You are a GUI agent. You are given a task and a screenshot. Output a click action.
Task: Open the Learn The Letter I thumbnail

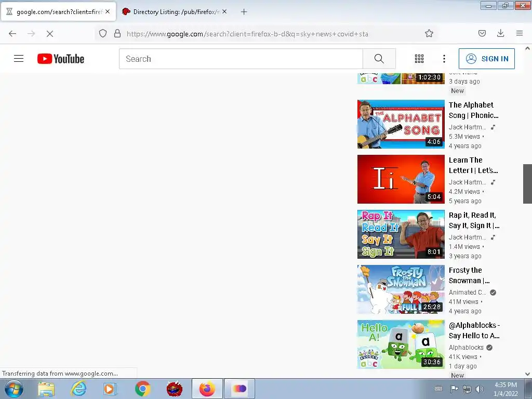[401, 179]
